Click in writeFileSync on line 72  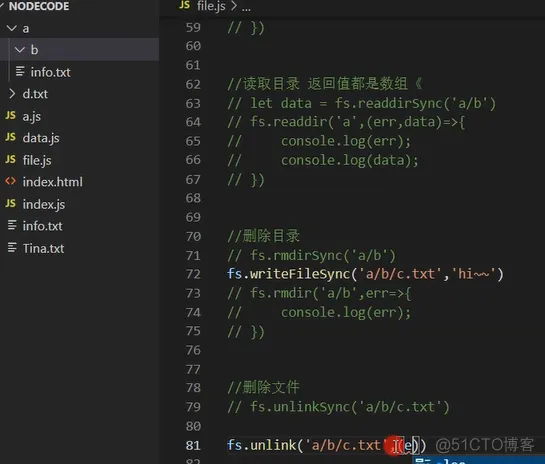[x=300, y=274]
